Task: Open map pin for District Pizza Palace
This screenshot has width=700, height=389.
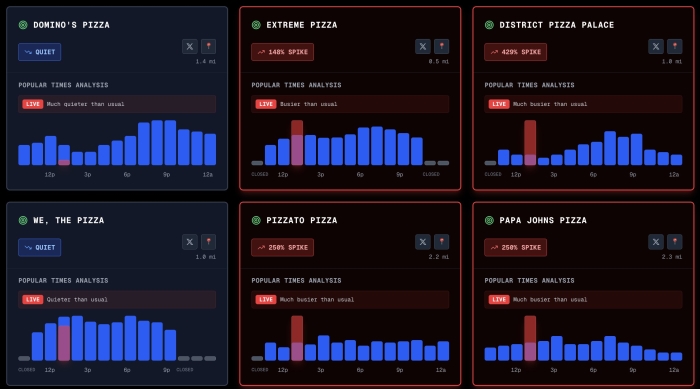Action: click(x=675, y=46)
